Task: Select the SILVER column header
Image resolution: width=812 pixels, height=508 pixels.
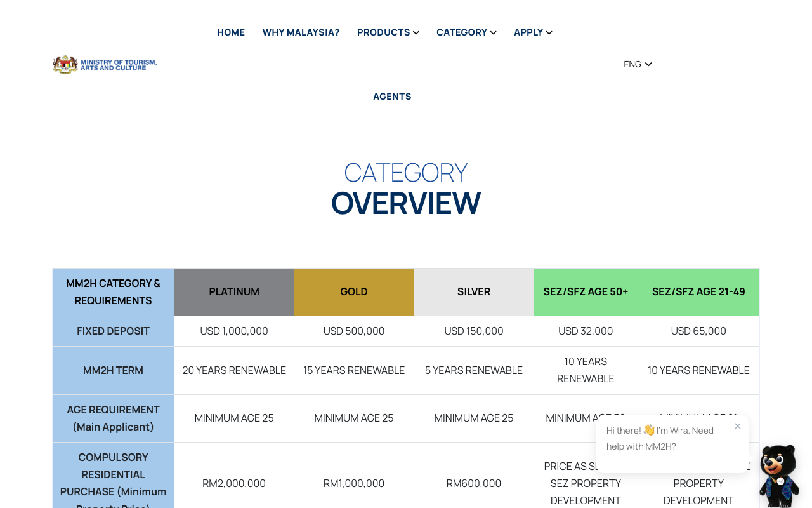Action: [474, 292]
